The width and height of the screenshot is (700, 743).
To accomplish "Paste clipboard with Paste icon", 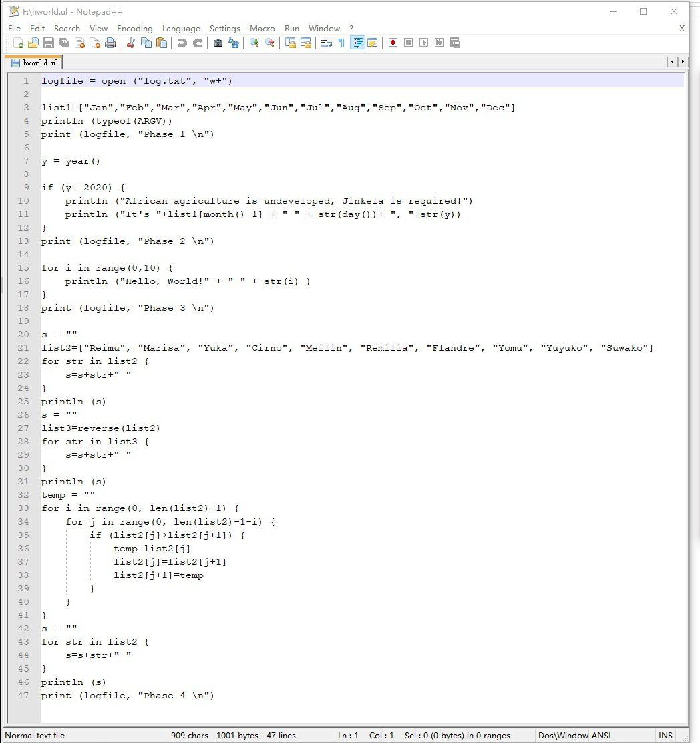I will (x=162, y=43).
